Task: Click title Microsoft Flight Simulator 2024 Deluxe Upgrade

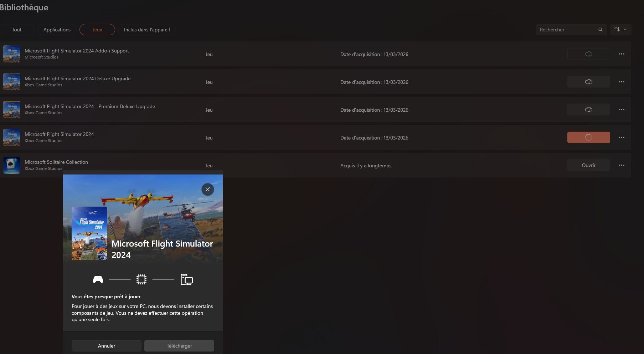Action: (x=77, y=79)
